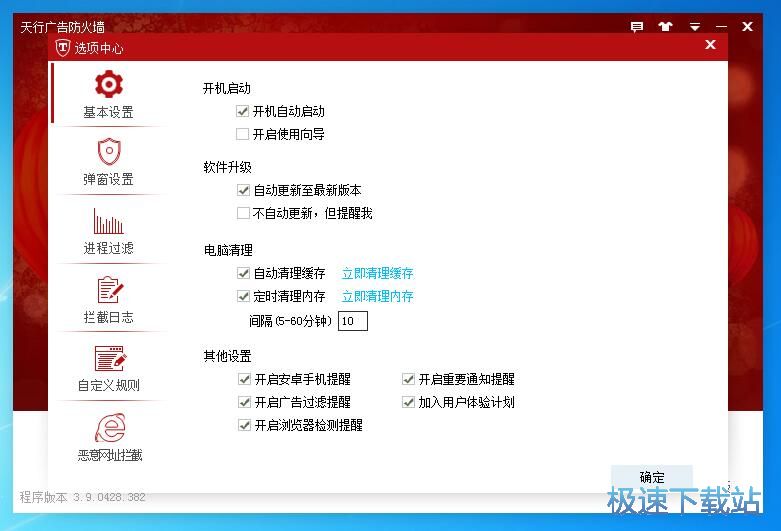Toggle 定时清理内存 checkbox
Image resolution: width=781 pixels, height=531 pixels.
click(244, 296)
